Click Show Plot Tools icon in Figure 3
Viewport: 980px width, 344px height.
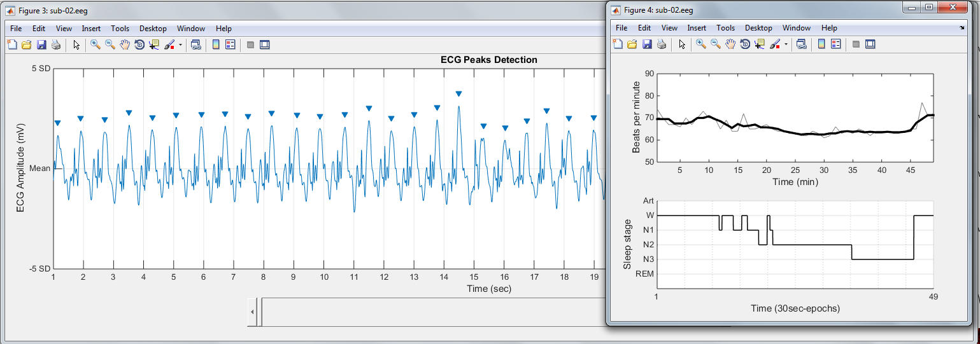pos(265,45)
